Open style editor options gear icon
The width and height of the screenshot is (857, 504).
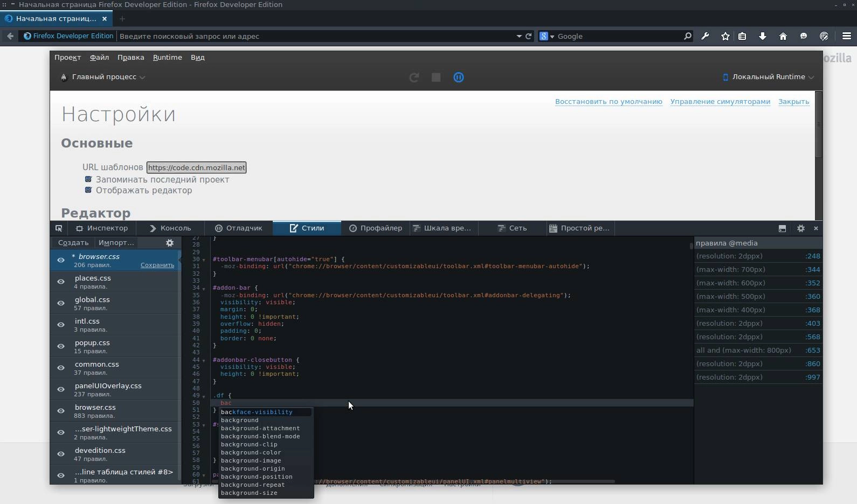(170, 243)
